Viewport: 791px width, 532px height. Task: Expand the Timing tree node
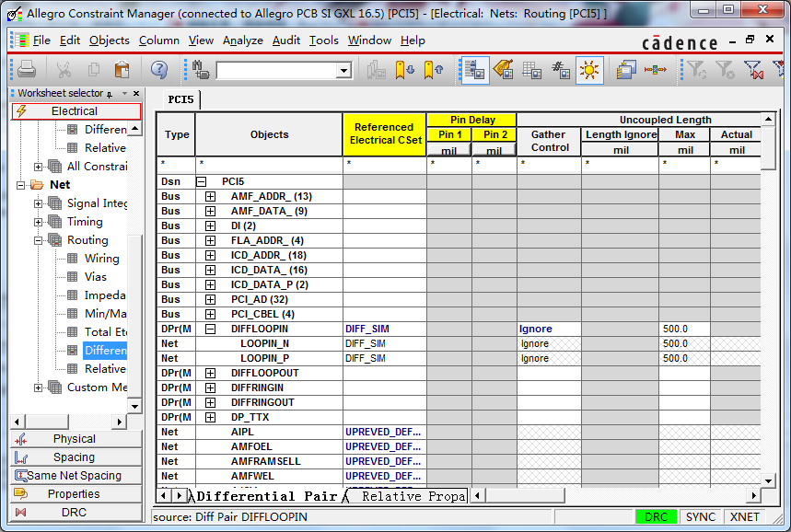tap(39, 222)
